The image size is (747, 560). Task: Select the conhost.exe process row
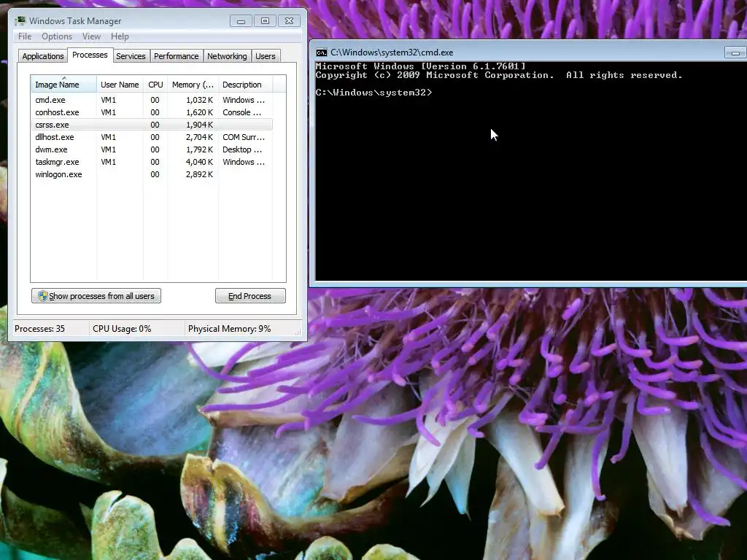[x=152, y=112]
